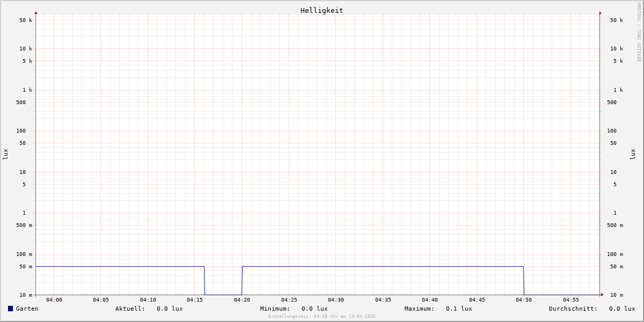
Task: Click the left-side vertical lux axis label
Action: tap(5, 154)
